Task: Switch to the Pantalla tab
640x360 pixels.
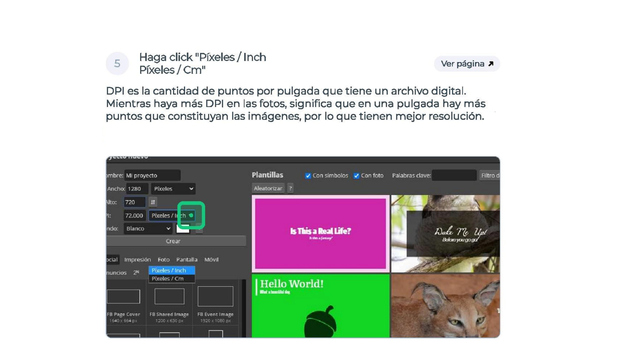Action: [187, 260]
